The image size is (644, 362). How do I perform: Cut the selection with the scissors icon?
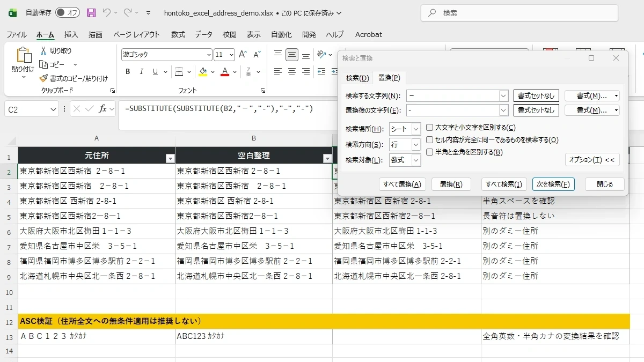(x=43, y=50)
